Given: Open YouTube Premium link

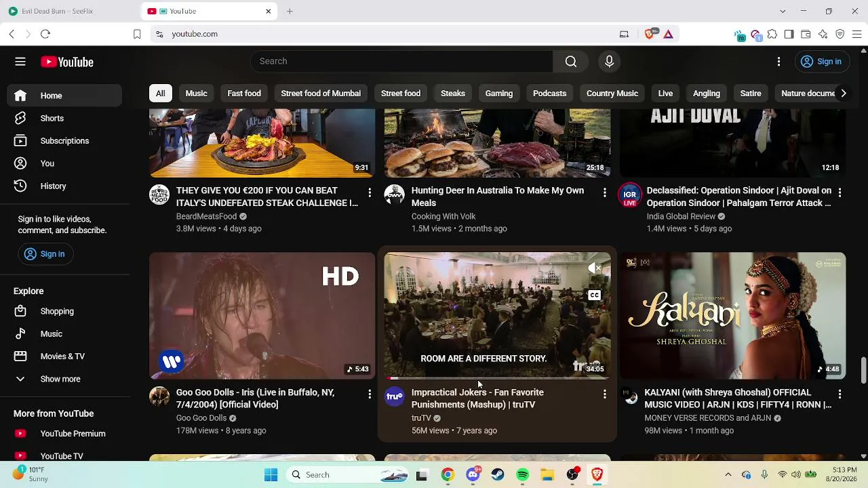Looking at the screenshot, I should point(64,434).
